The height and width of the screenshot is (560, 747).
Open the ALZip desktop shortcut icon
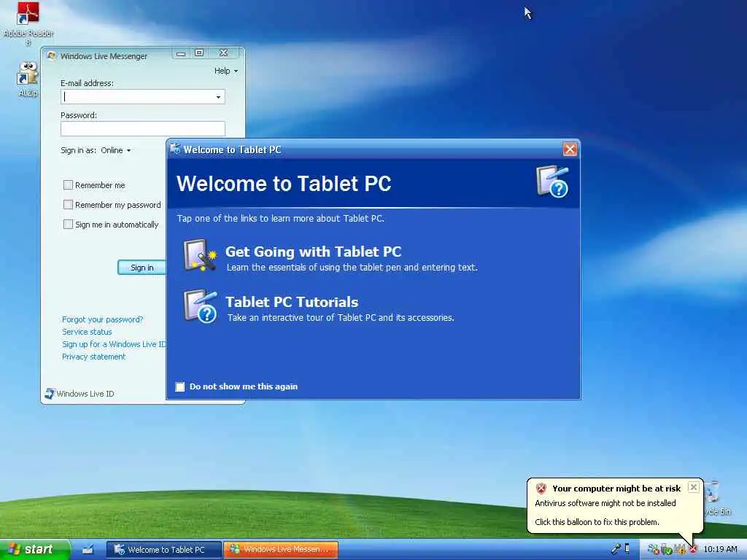27,79
